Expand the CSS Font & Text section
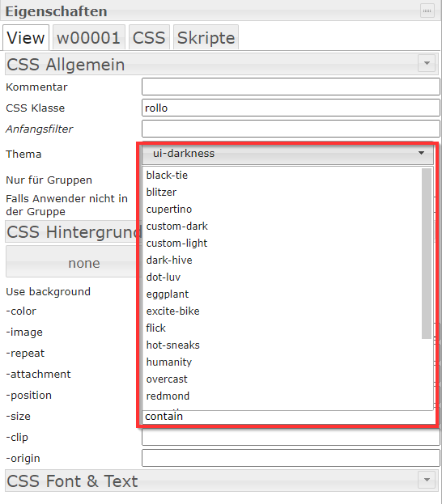The width and height of the screenshot is (442, 504). coord(427,480)
